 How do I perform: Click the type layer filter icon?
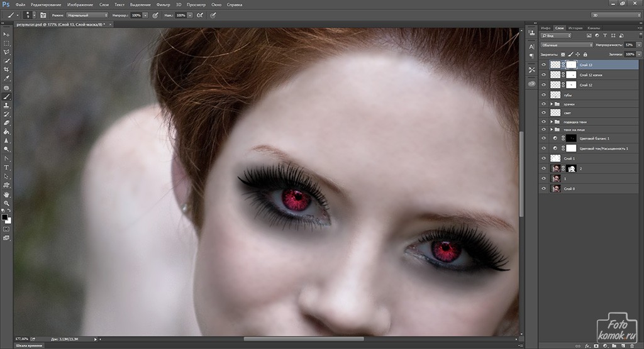click(x=605, y=36)
